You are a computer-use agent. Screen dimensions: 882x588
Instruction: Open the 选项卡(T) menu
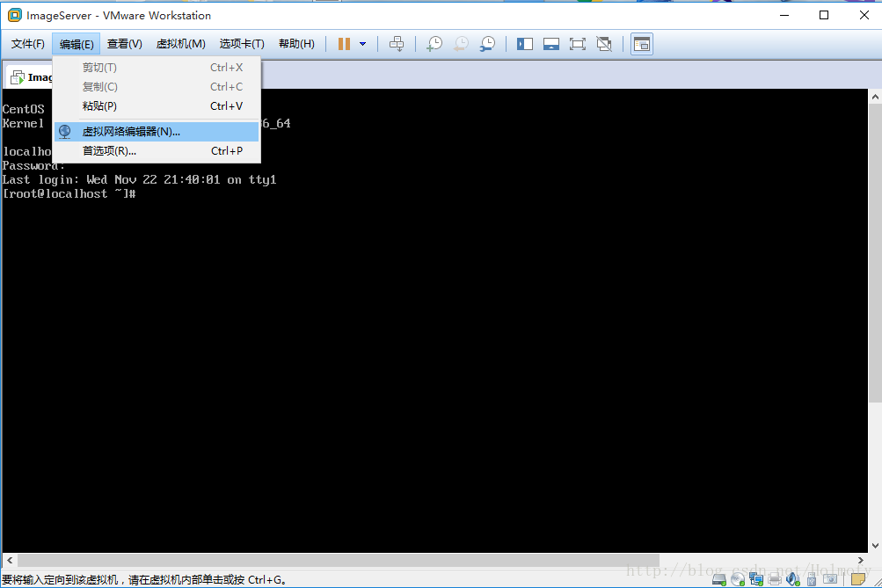[242, 44]
